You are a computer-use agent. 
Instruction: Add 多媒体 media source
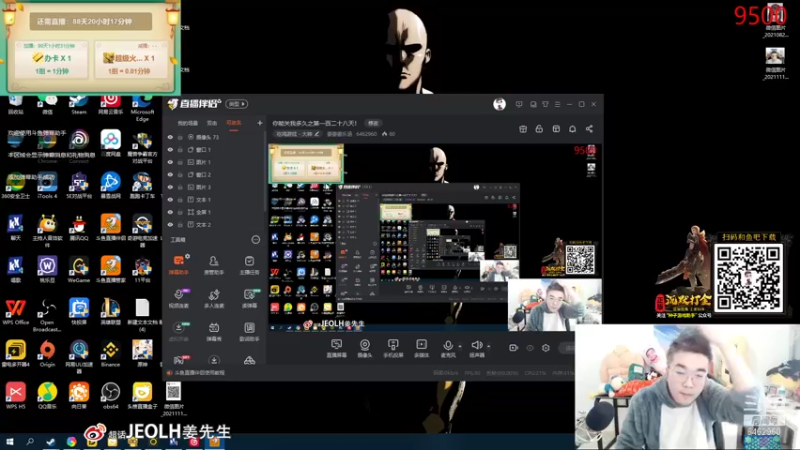421,348
